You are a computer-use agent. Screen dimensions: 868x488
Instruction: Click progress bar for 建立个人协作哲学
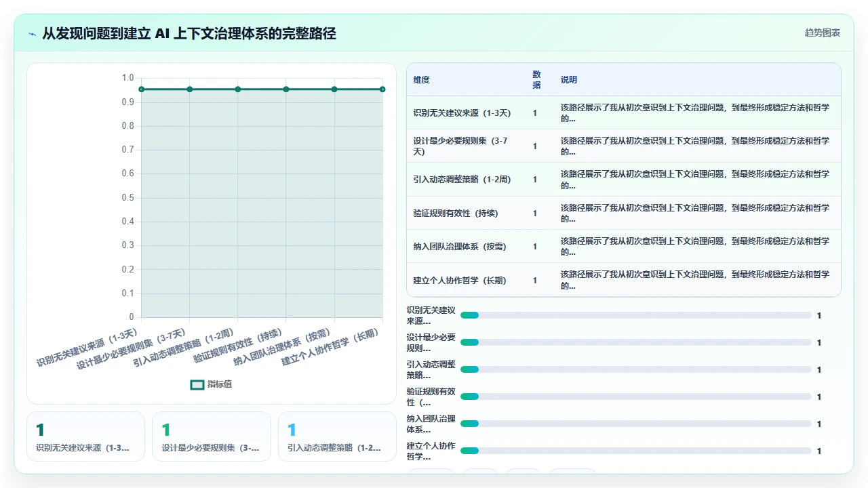click(x=636, y=451)
